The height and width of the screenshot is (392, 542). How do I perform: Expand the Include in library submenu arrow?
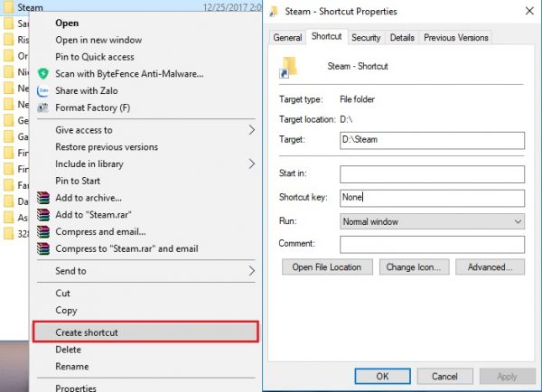[x=252, y=163]
